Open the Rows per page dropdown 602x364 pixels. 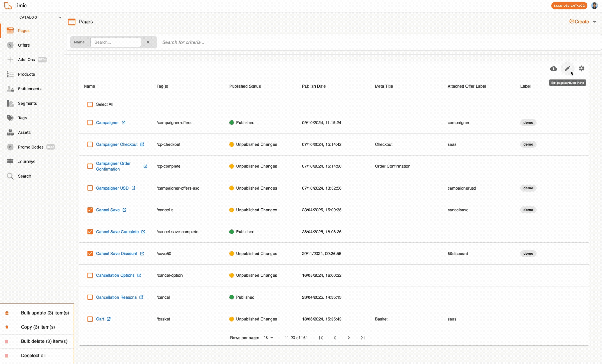click(268, 338)
